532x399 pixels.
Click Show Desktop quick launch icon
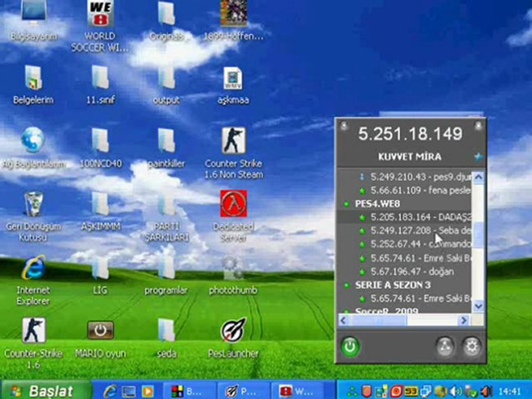[x=129, y=392]
